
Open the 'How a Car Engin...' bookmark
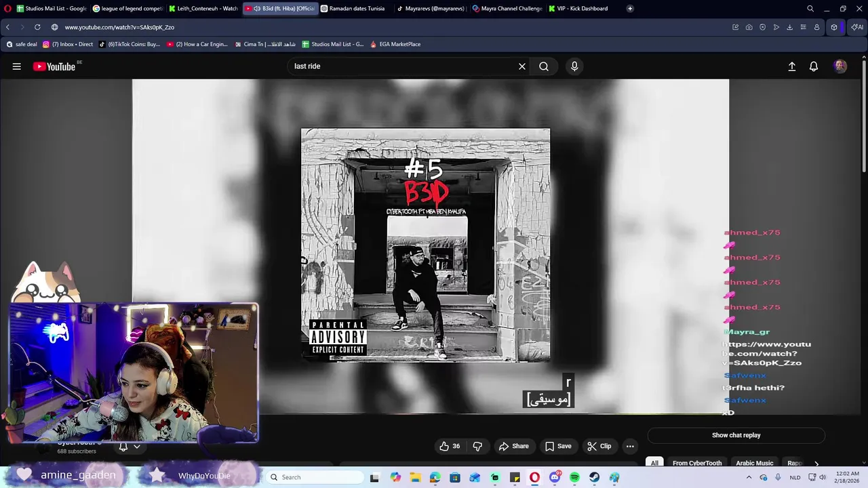click(197, 44)
